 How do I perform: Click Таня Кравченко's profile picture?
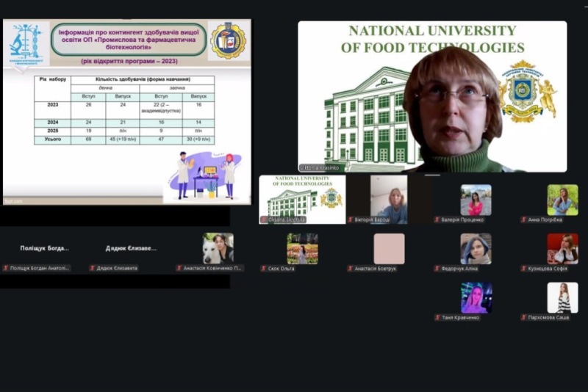coord(476,297)
